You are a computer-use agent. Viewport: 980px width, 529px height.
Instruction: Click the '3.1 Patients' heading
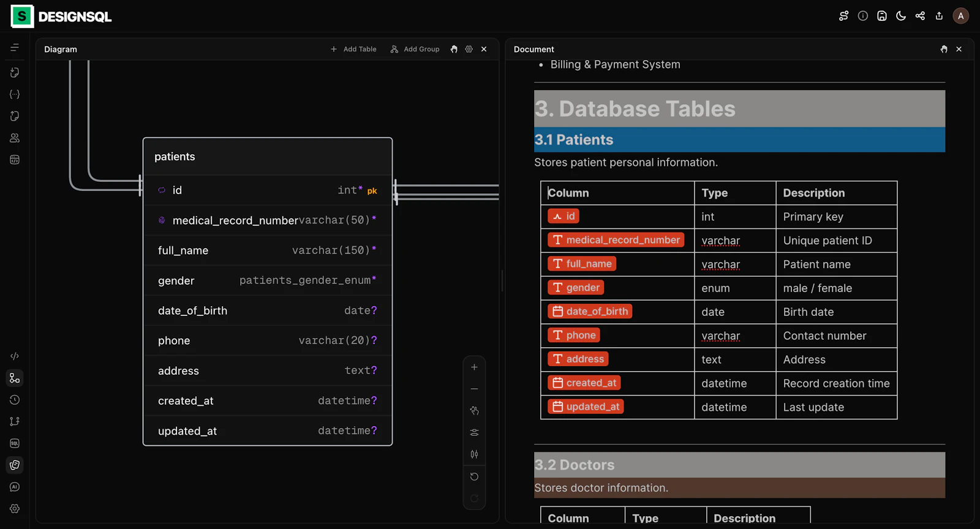coord(573,140)
